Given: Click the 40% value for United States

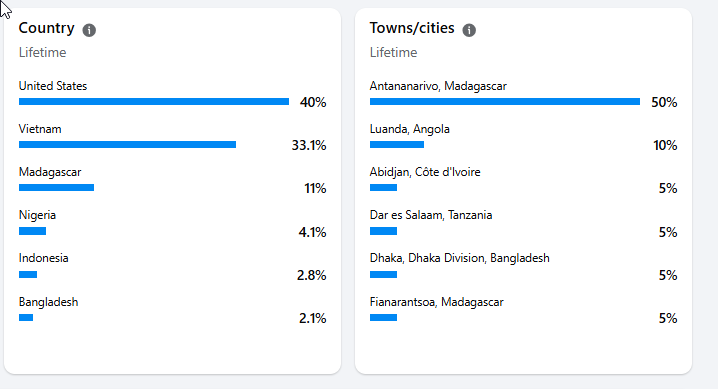Looking at the screenshot, I should (x=313, y=102).
